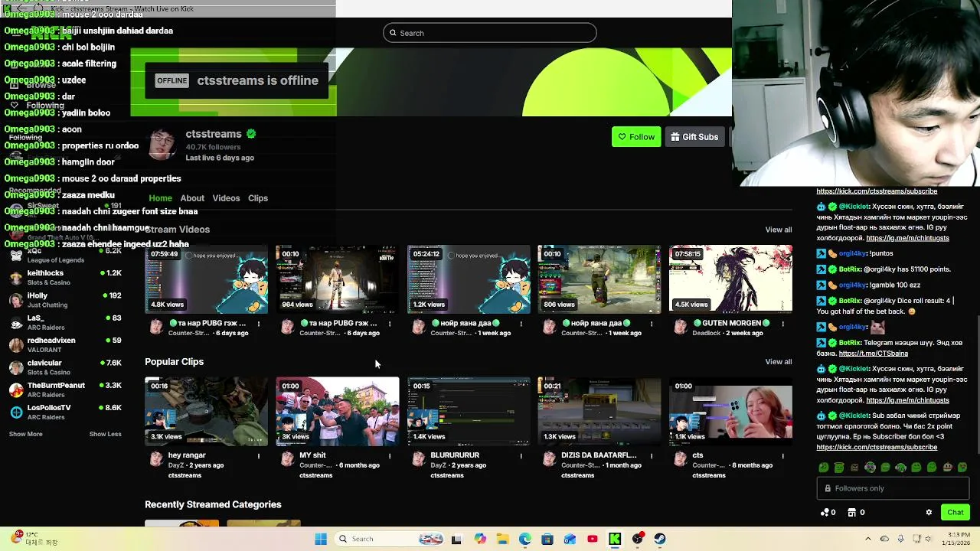Open chat settings gear icon

[x=929, y=512]
